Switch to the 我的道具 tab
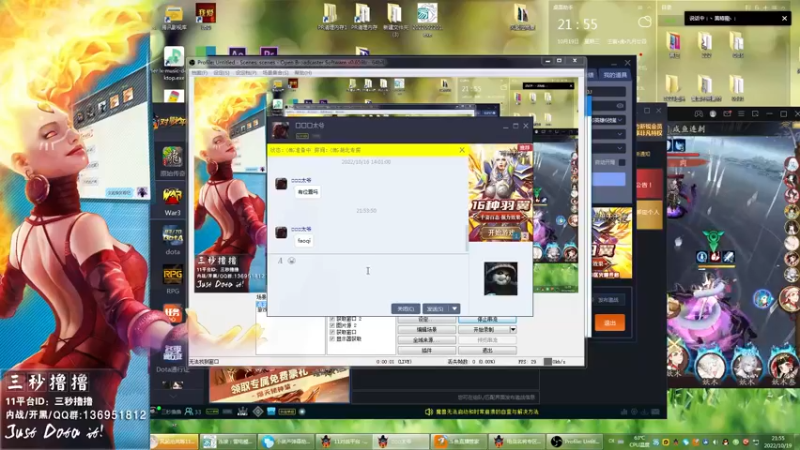 click(x=615, y=75)
